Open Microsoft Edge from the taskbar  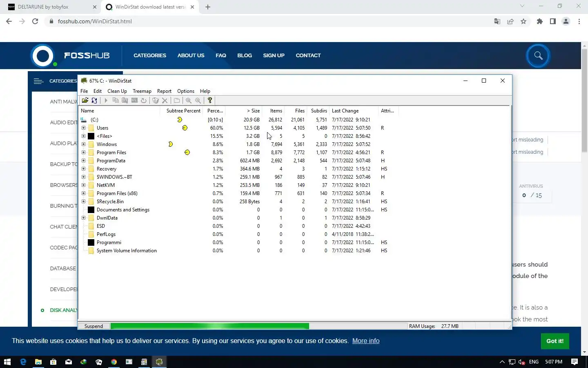23,362
